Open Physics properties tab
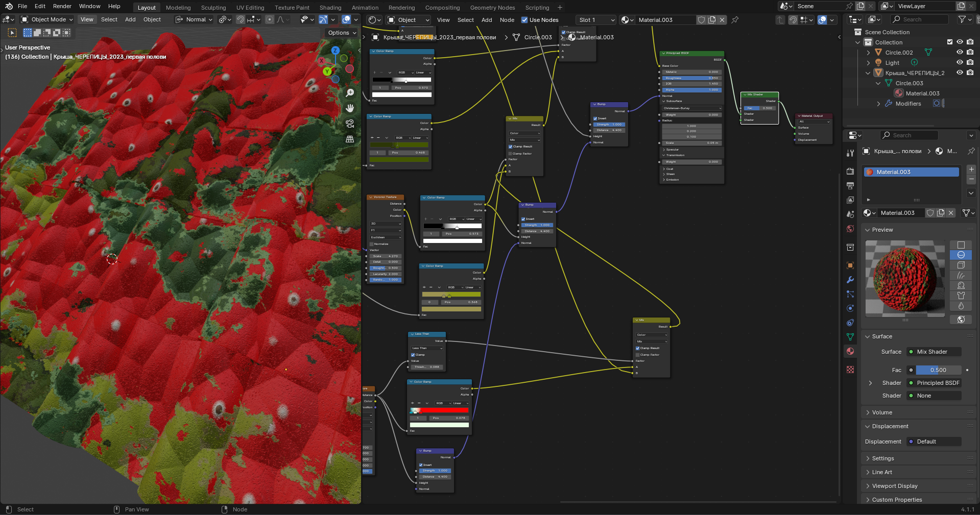This screenshot has width=980, height=515. [850, 308]
